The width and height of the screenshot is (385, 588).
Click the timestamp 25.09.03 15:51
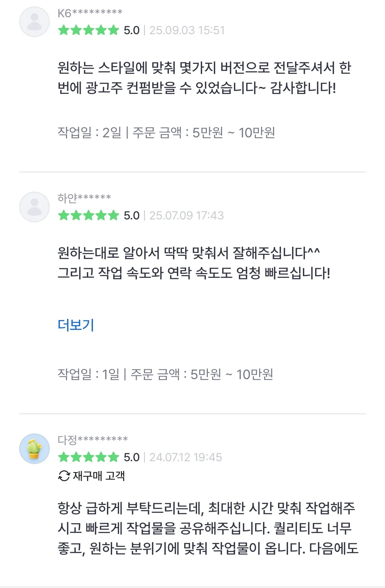click(187, 30)
